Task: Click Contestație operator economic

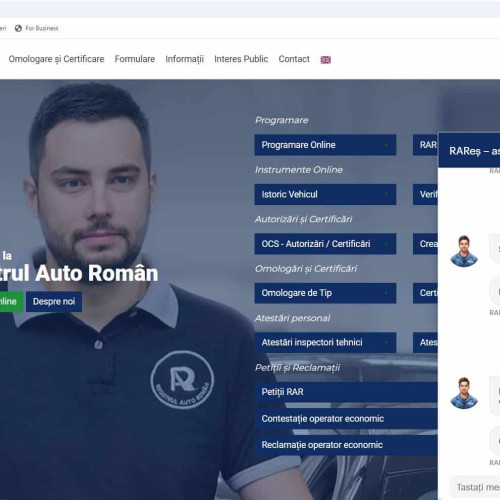Action: point(346,418)
